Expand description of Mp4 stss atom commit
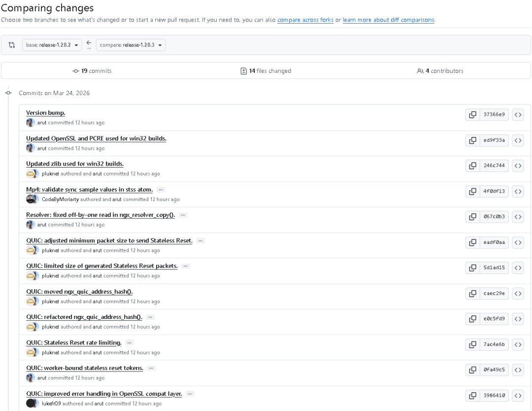532x411 pixels. 161,190
